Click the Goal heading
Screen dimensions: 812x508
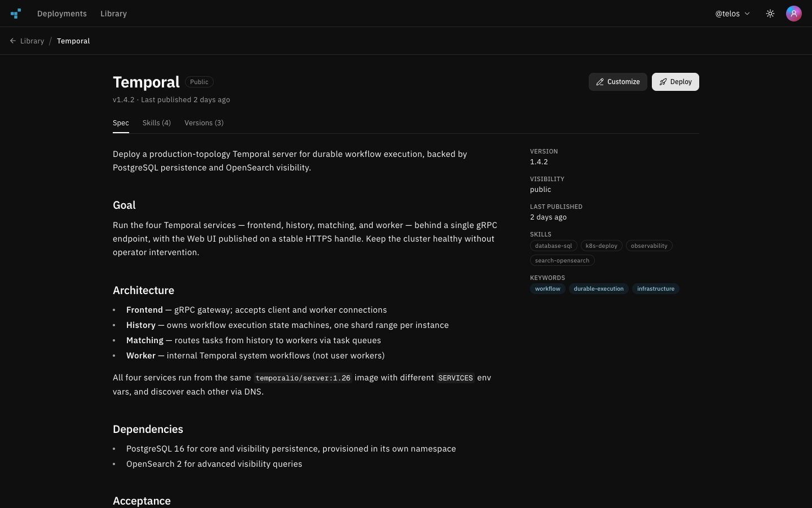pos(124,205)
